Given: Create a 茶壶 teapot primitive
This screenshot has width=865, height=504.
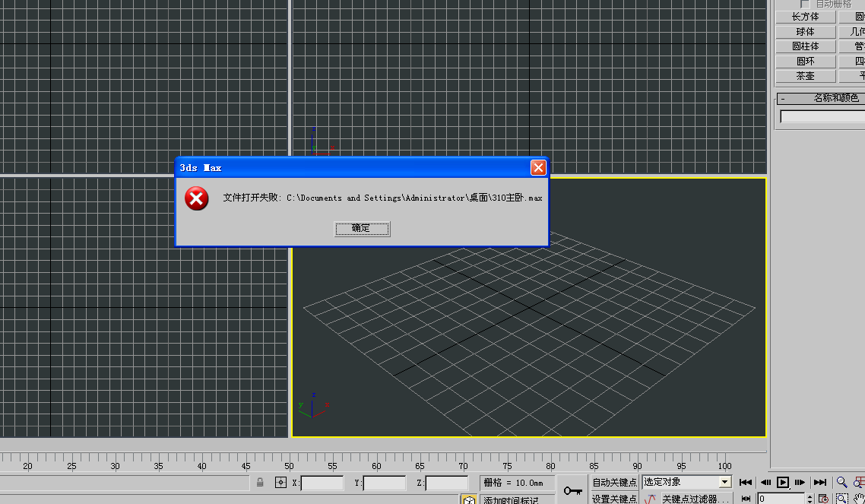Looking at the screenshot, I should point(806,76).
